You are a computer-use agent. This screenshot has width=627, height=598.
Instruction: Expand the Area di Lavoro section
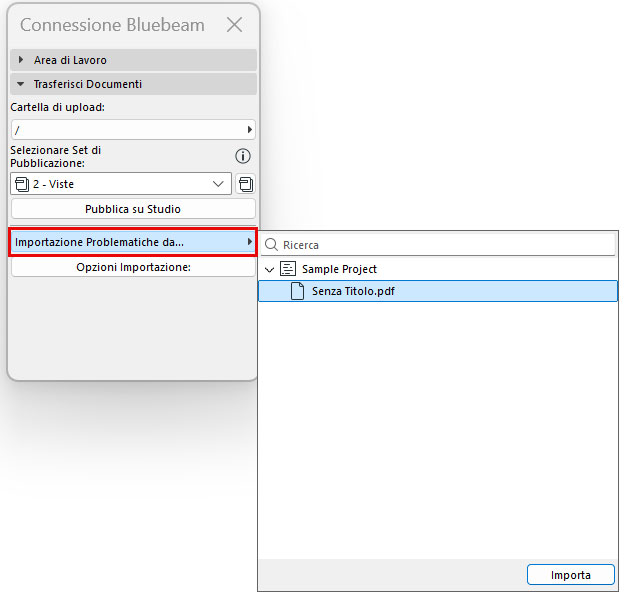point(134,60)
